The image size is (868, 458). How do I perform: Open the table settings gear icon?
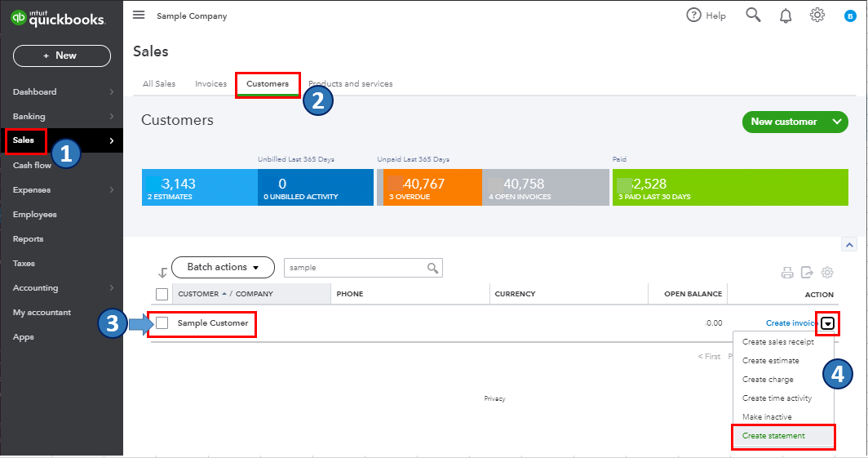coord(827,273)
